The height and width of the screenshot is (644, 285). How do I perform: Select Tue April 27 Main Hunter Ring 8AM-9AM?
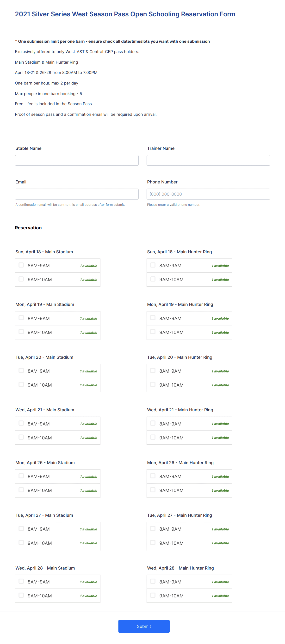(x=153, y=529)
